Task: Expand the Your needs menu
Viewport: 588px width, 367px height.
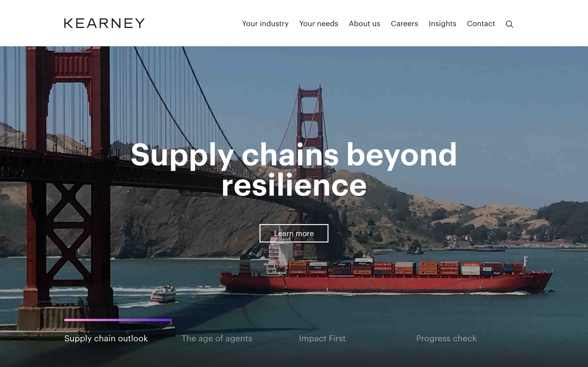Action: coord(319,24)
